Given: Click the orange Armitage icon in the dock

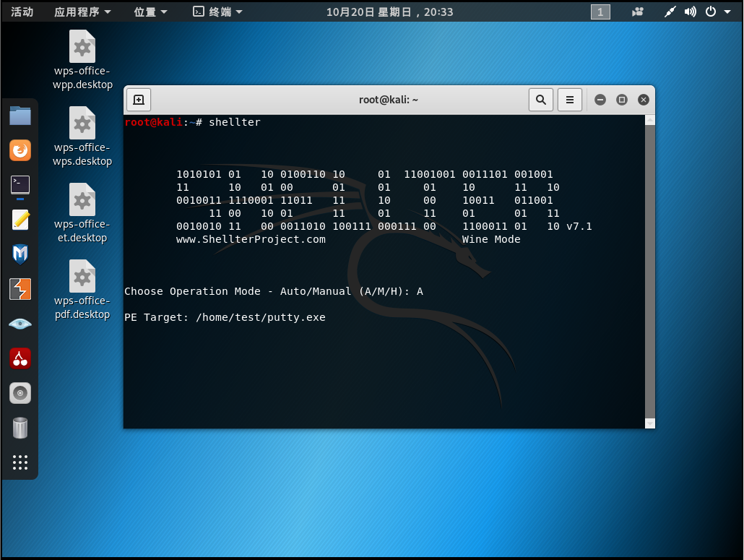Looking at the screenshot, I should pos(20,289).
